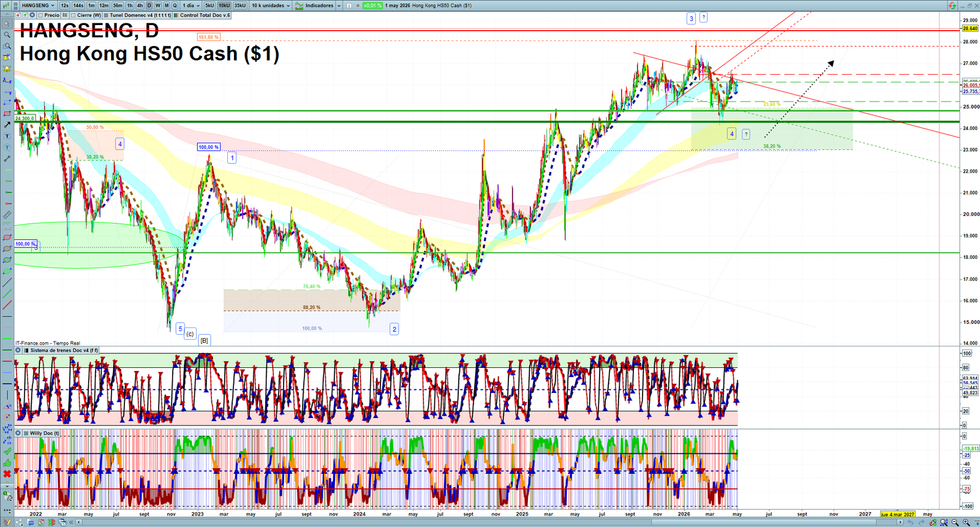Open the 1 día period dropdown
This screenshot has height=527, width=980.
click(x=191, y=6)
